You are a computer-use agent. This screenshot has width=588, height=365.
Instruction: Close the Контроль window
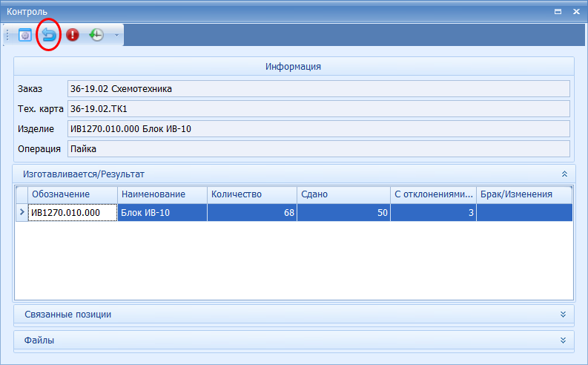click(575, 12)
